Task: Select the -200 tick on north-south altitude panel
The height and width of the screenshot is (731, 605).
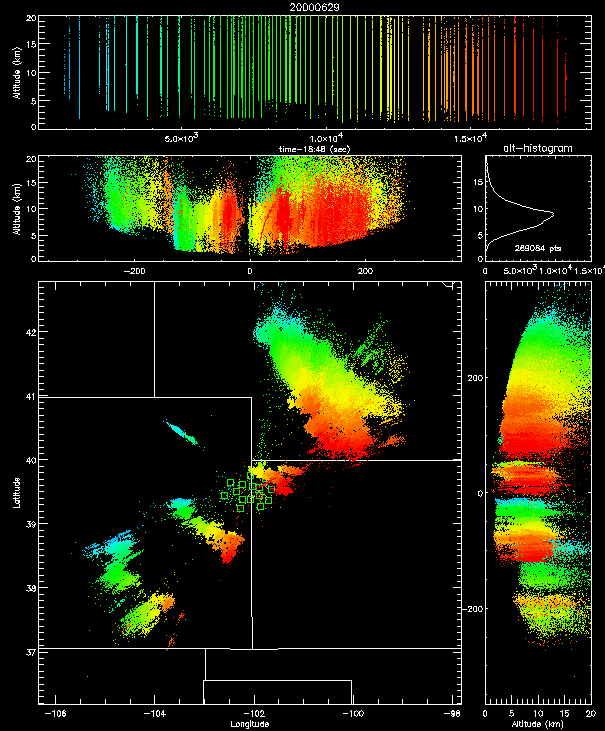Action: (473, 608)
